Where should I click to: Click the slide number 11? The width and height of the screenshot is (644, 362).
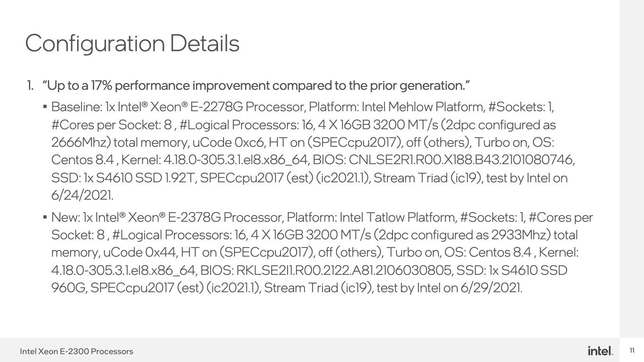(632, 351)
